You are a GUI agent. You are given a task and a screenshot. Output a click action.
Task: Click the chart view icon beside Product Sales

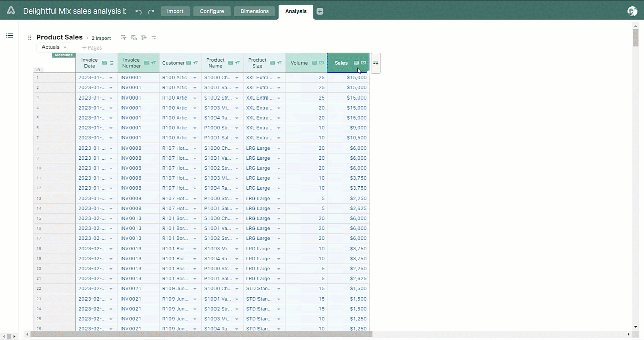(x=134, y=37)
